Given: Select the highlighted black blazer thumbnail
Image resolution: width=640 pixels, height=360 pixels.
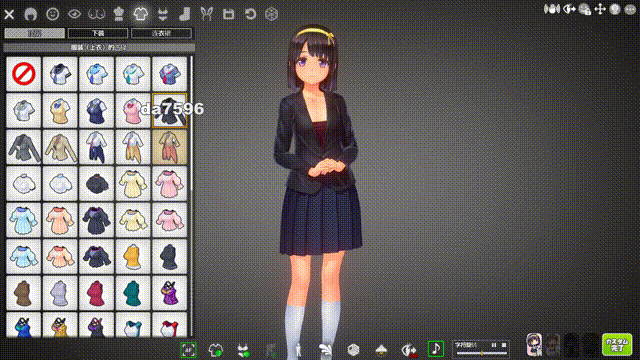Looking at the screenshot, I should coord(169,111).
